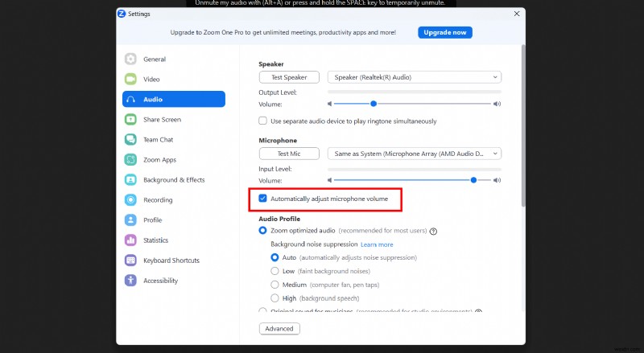Click the Keyboard Shortcuts icon

130,261
